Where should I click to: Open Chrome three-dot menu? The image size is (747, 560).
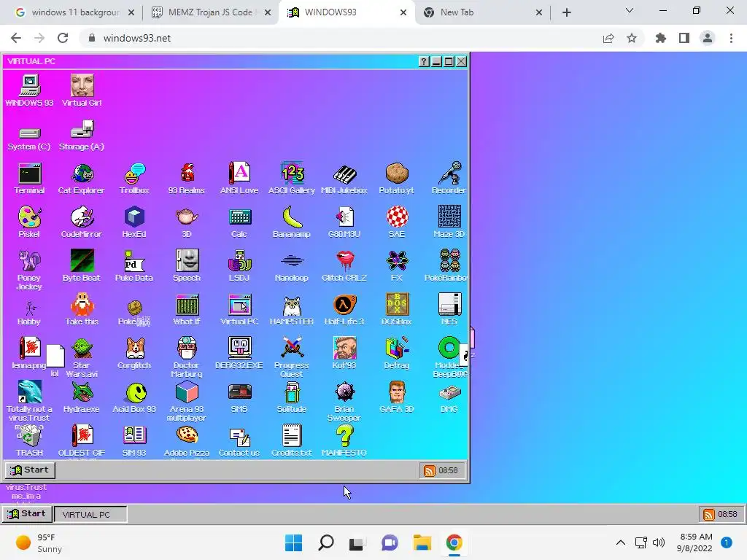731,38
